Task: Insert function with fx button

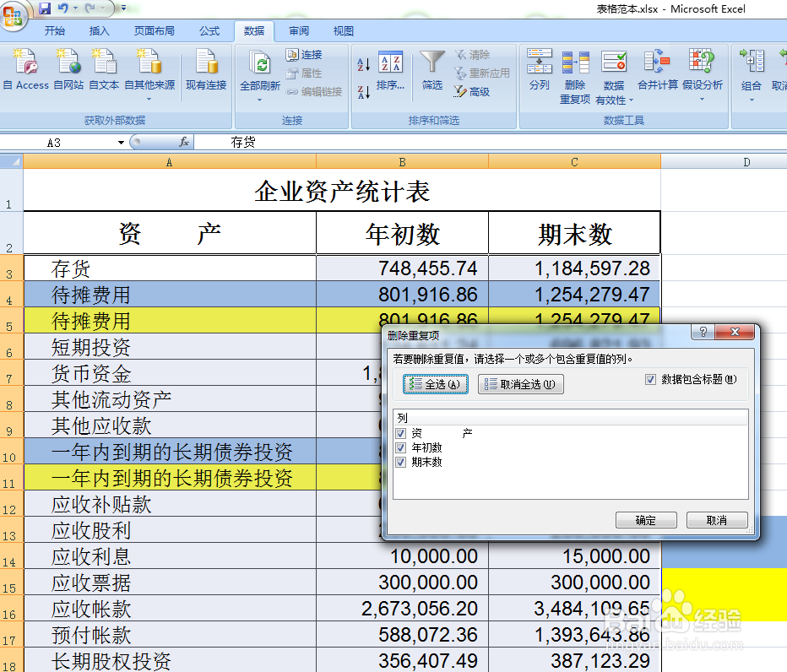Action: (184, 142)
